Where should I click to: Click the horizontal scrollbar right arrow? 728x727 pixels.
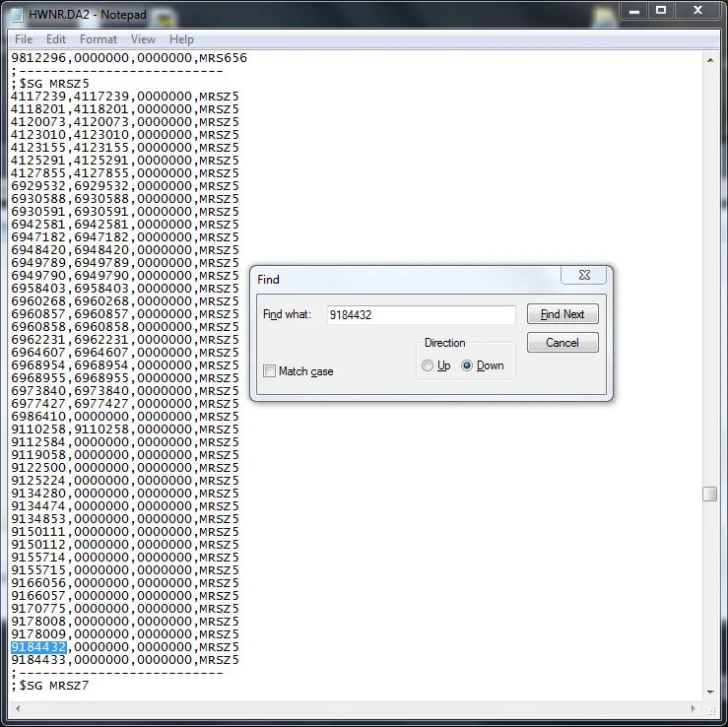693,709
